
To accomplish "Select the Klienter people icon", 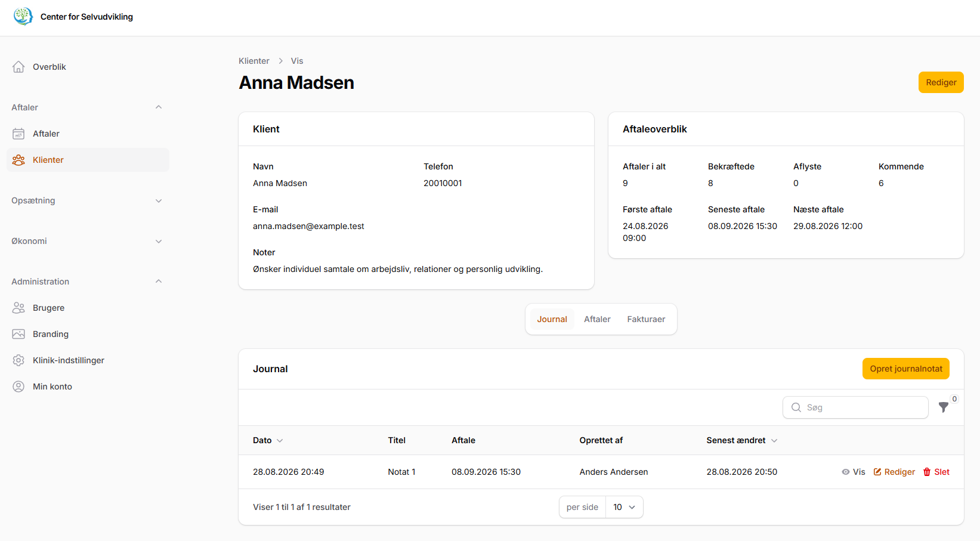I will 18,160.
